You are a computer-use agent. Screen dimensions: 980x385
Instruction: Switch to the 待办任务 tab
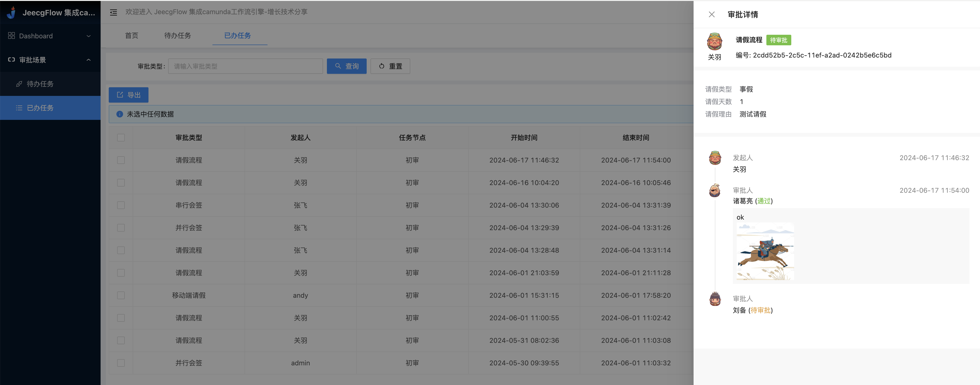coord(177,35)
